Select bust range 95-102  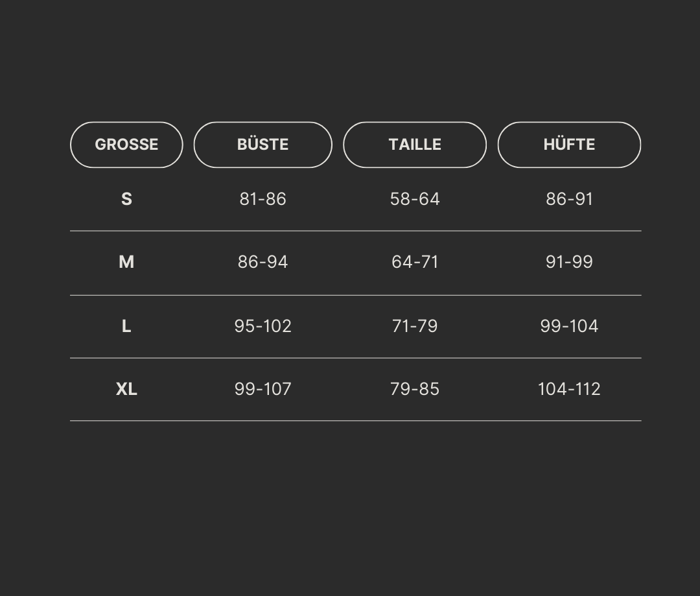[262, 326]
